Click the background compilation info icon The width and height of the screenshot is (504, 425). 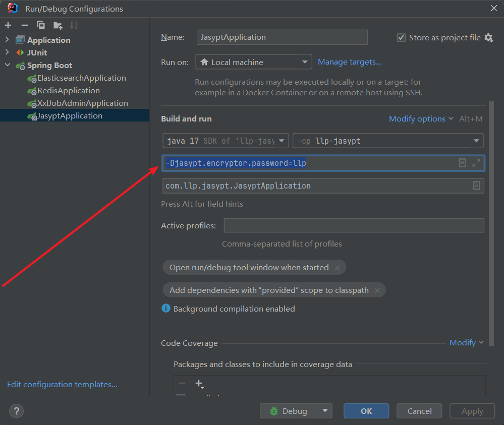click(x=166, y=309)
